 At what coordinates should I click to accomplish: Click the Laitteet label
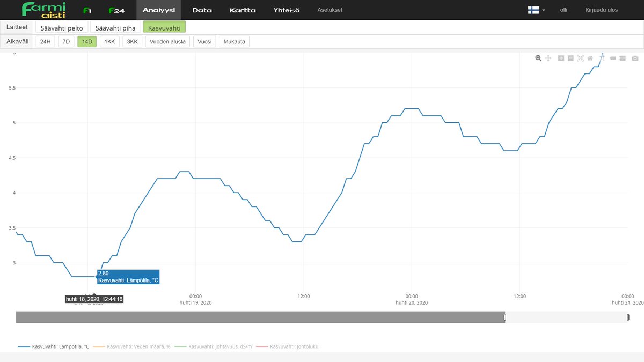click(x=17, y=27)
